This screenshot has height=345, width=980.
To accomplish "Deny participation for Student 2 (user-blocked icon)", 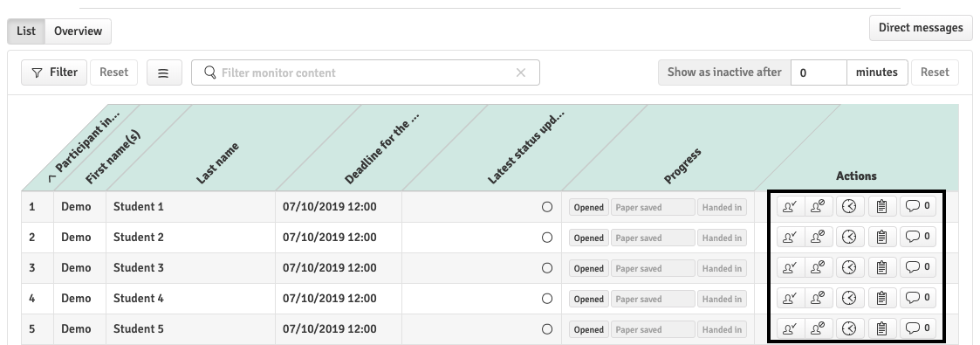I will (x=819, y=237).
